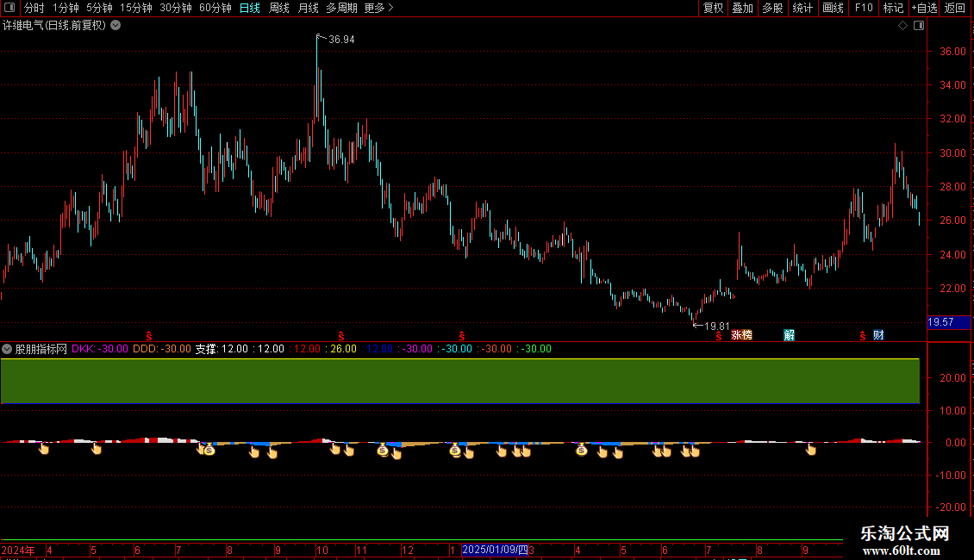Open the 统计 statistics tool

click(802, 8)
